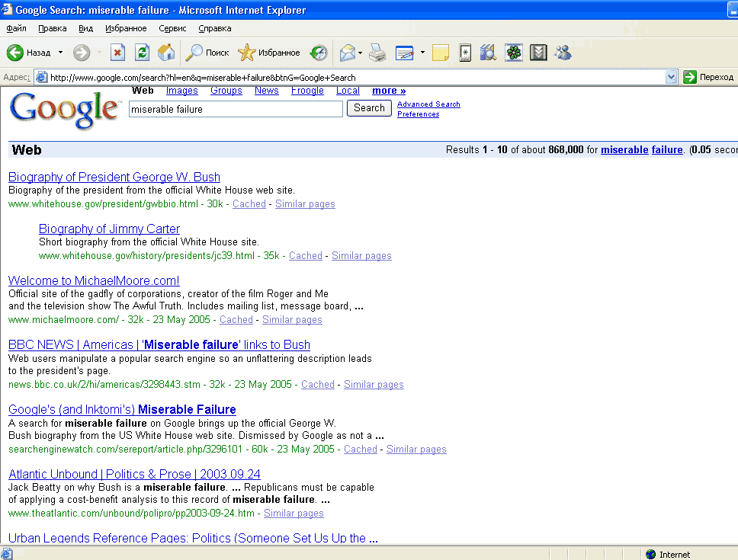Click the PDA device toolbar icon

(x=465, y=53)
